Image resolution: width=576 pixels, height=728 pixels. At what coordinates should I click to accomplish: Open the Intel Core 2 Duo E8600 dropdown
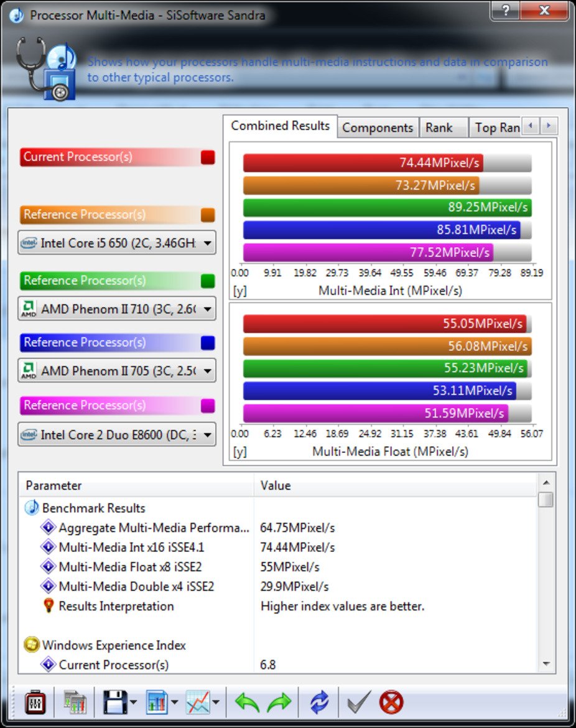pyautogui.click(x=117, y=434)
